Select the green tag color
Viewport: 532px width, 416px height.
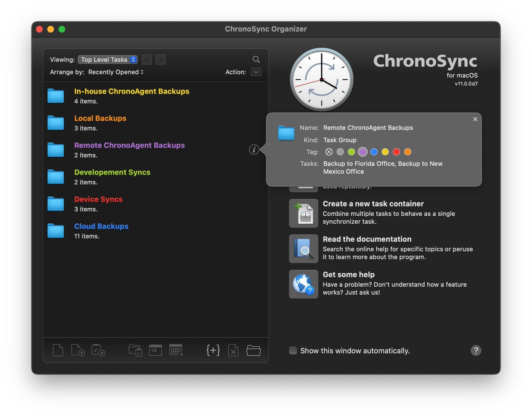click(x=352, y=152)
